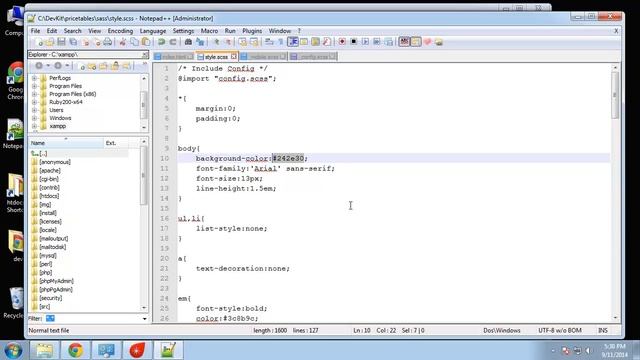Open the Encoding menu
This screenshot has width=640, height=360.
[120, 31]
